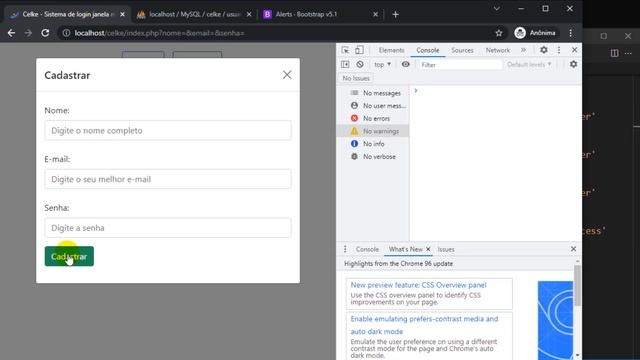
Task: Bookmark this page with the star icon
Action: [x=499, y=33]
